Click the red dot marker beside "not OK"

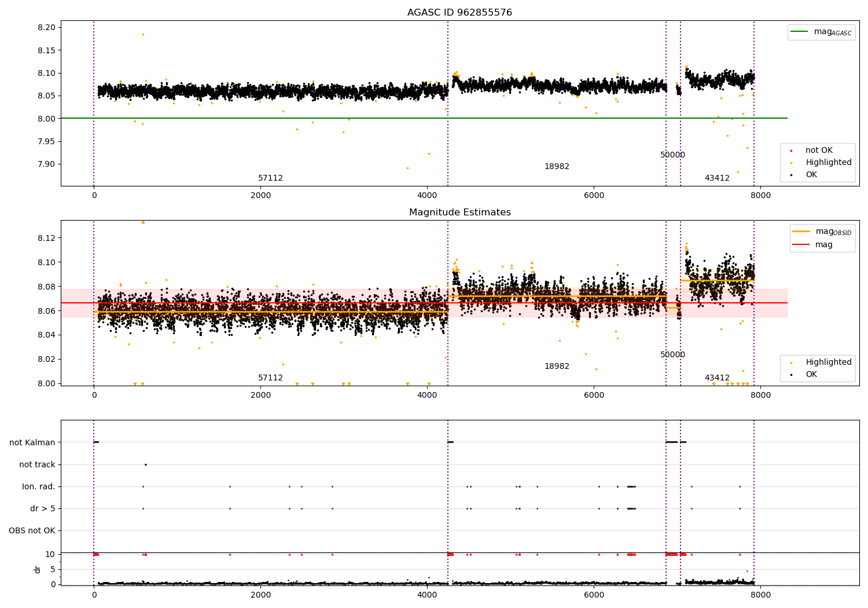[791, 151]
